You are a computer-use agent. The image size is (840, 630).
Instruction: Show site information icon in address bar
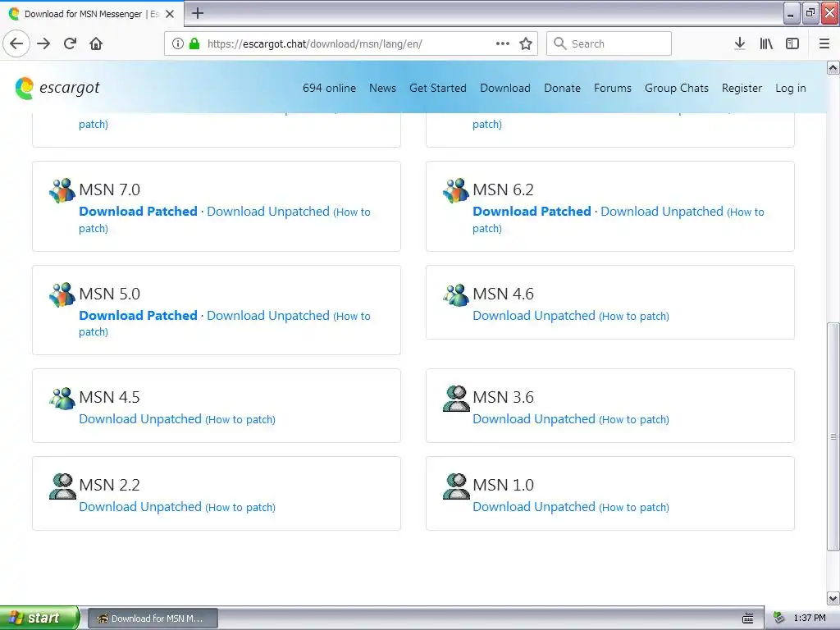point(178,43)
